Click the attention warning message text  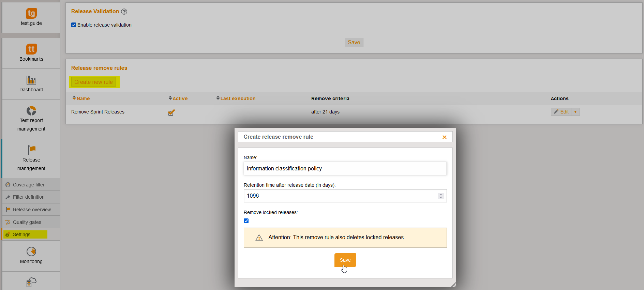click(x=337, y=238)
